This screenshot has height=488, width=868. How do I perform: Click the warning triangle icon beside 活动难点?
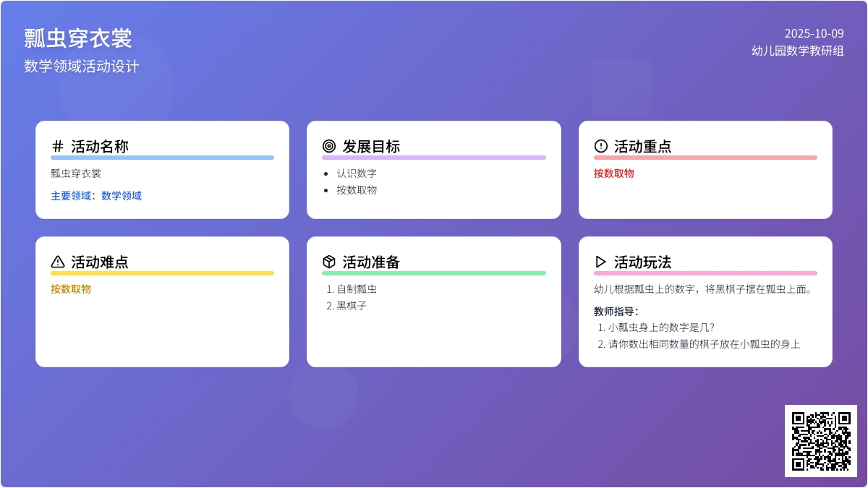pyautogui.click(x=58, y=262)
